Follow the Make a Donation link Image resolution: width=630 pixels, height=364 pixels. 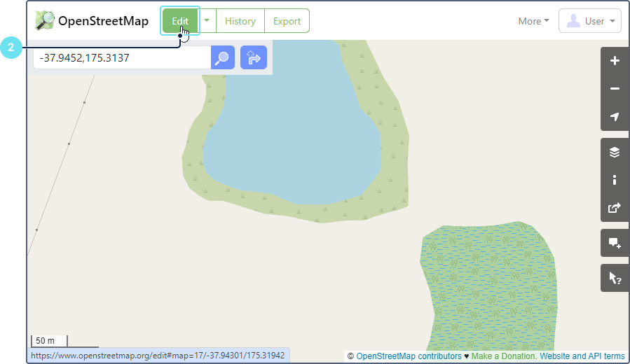(503, 356)
